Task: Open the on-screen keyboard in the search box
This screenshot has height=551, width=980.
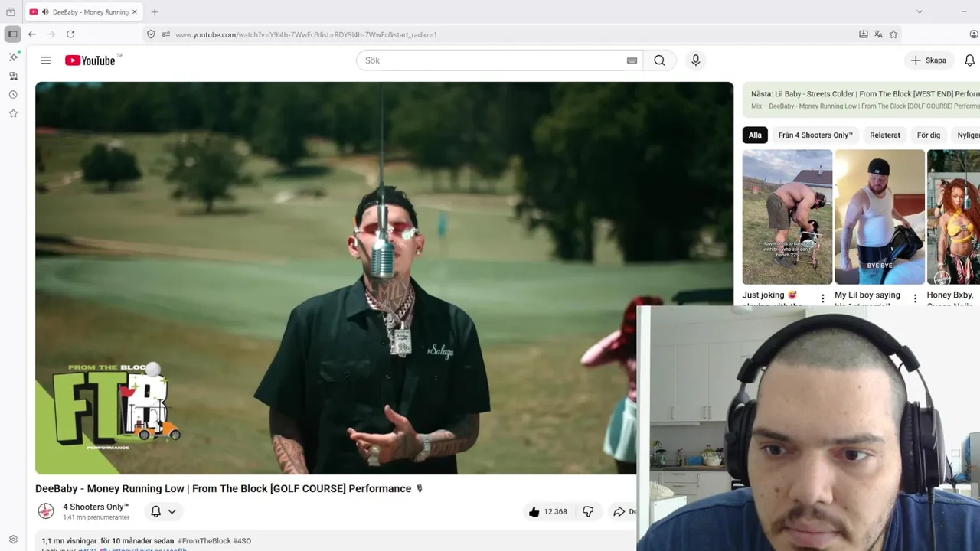Action: click(x=632, y=60)
